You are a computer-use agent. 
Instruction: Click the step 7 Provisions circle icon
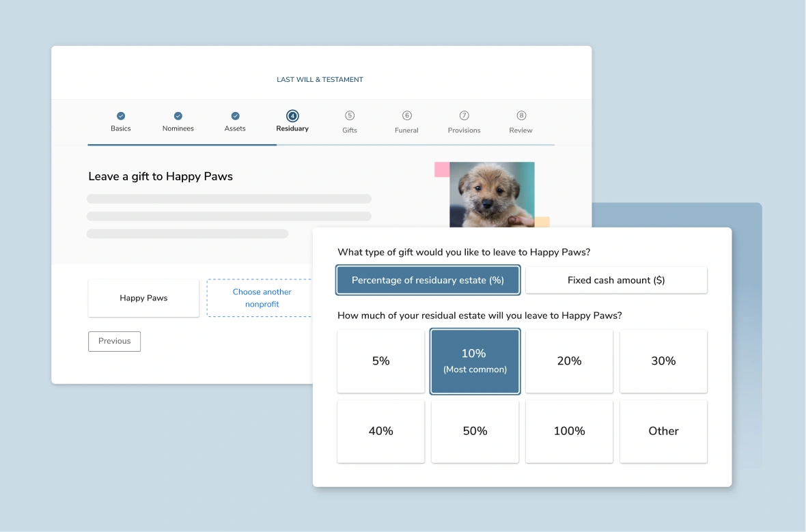pyautogui.click(x=464, y=116)
